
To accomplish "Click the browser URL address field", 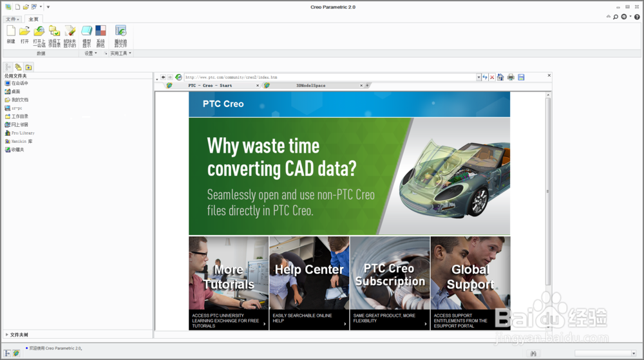I will [330, 77].
